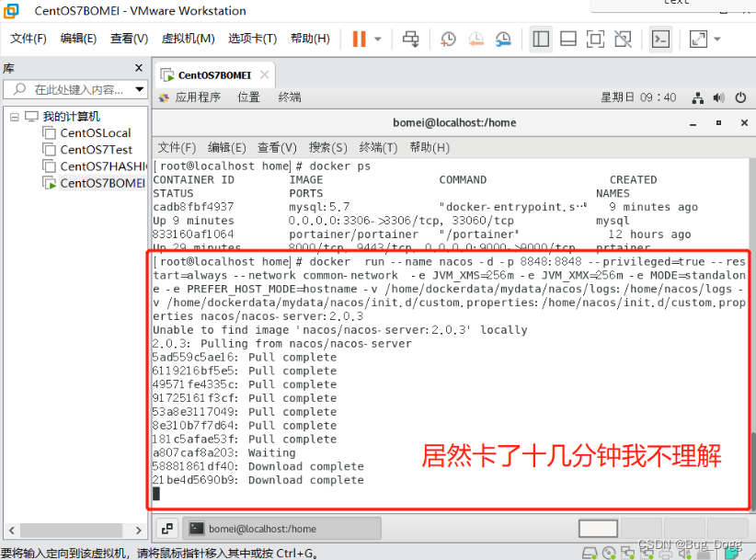Toggle the unity mode icon
756x560 pixels.
(623, 39)
